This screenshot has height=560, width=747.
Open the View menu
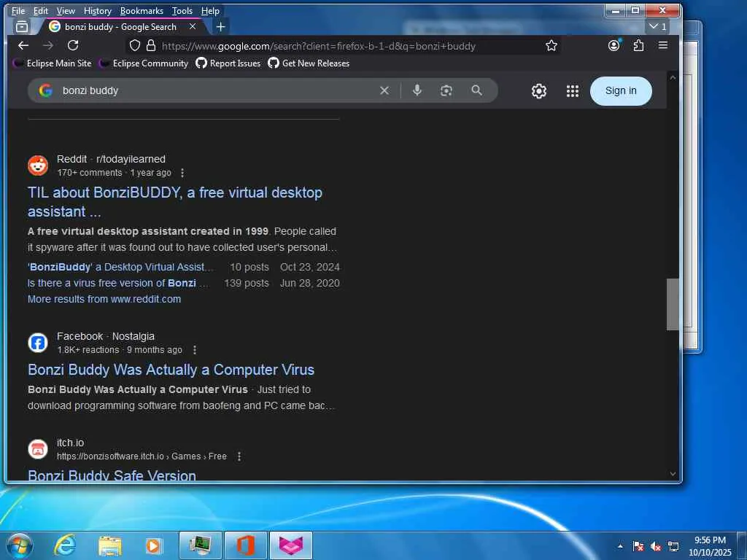click(66, 10)
